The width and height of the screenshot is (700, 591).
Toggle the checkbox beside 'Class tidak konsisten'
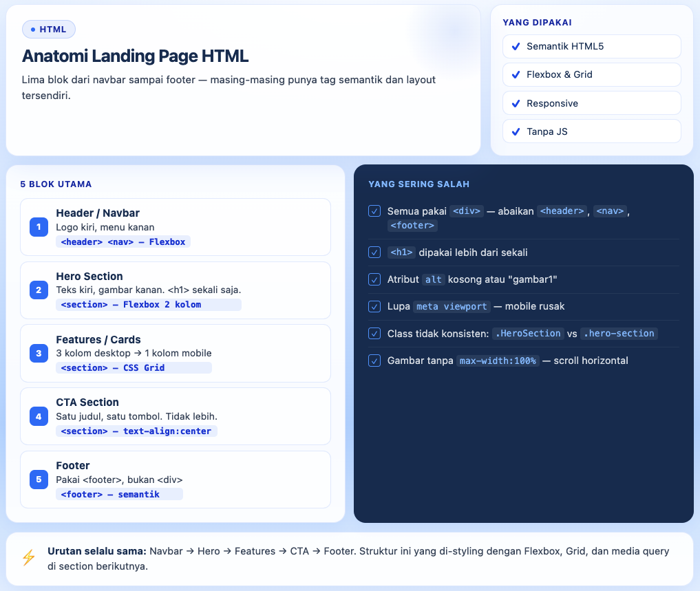point(374,333)
